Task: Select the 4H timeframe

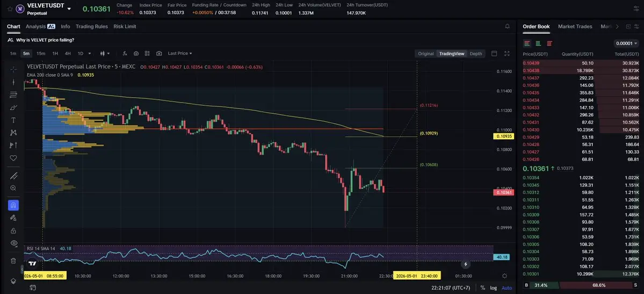Action: point(68,53)
